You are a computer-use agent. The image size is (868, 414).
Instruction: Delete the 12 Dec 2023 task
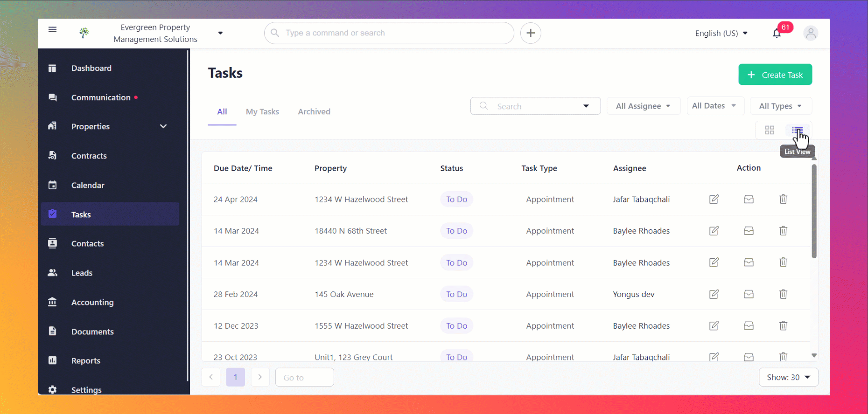783,326
